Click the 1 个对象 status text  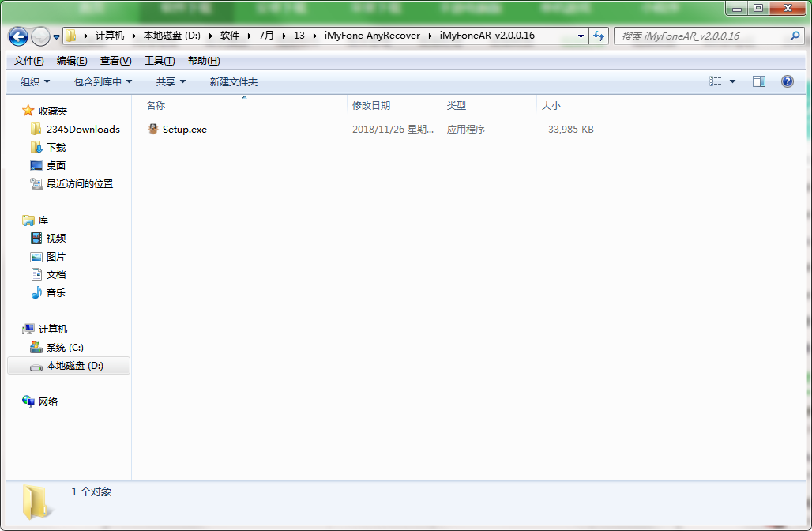click(x=91, y=491)
